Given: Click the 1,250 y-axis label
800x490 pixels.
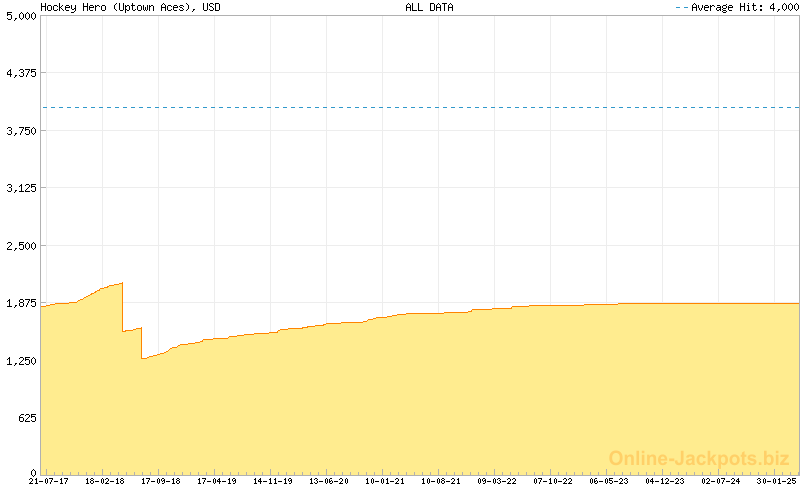Looking at the screenshot, I should [20, 361].
